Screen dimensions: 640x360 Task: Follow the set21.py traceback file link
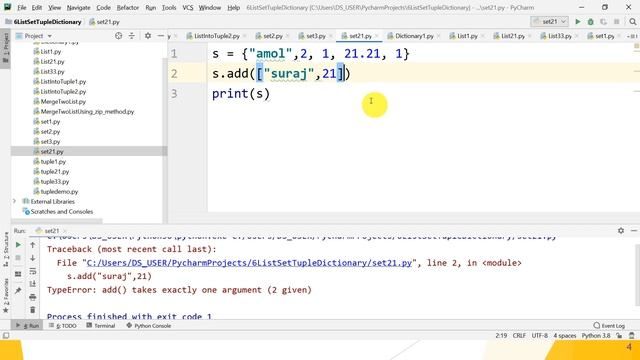[249, 263]
